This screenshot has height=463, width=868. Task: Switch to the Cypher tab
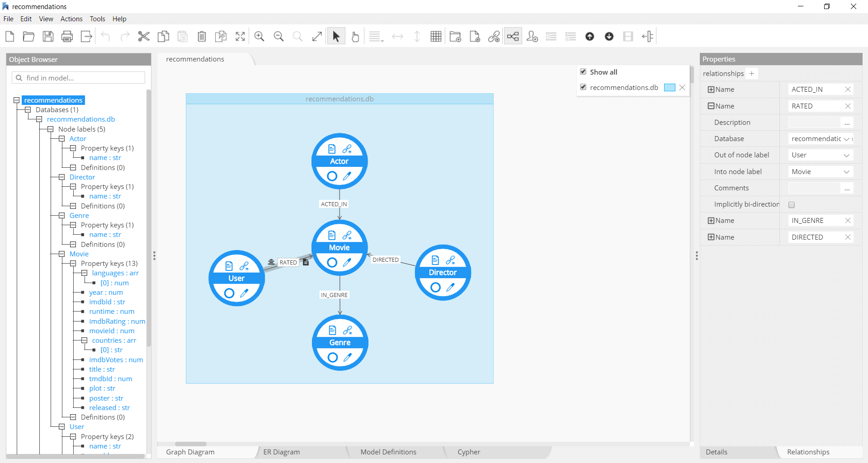[469, 452]
